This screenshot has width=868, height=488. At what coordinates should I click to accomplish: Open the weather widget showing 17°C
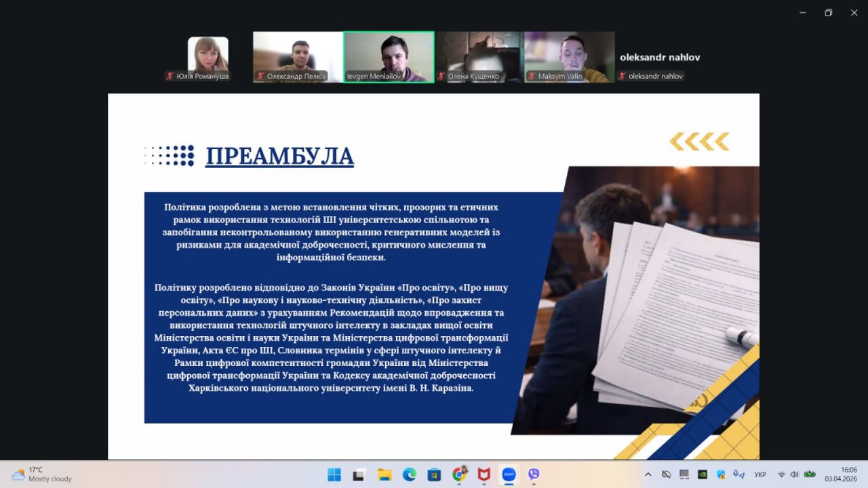(x=42, y=474)
